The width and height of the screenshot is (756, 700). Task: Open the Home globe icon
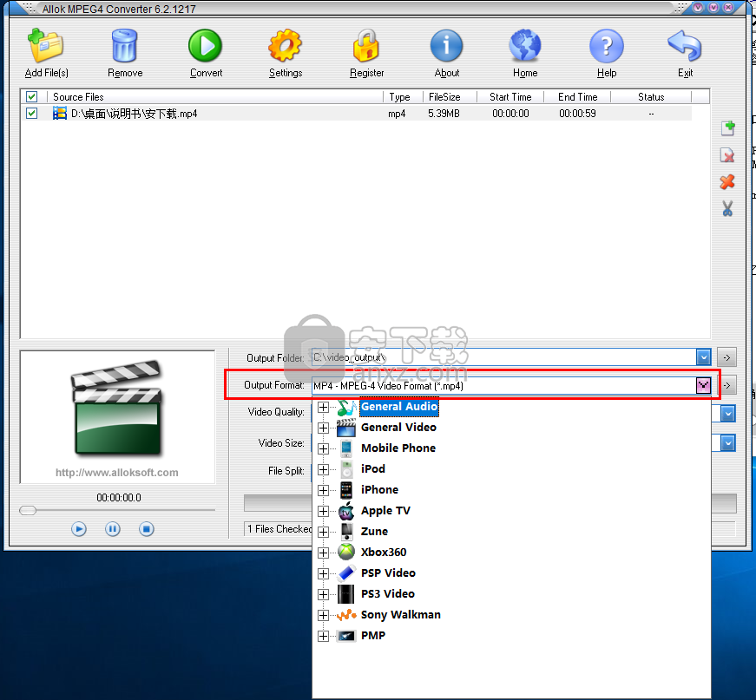525,46
